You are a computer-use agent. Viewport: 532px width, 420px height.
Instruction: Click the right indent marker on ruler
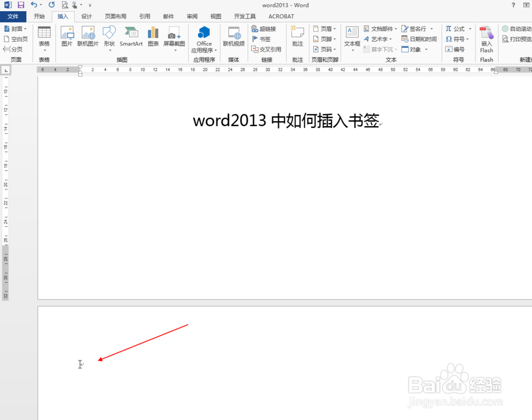(496, 72)
